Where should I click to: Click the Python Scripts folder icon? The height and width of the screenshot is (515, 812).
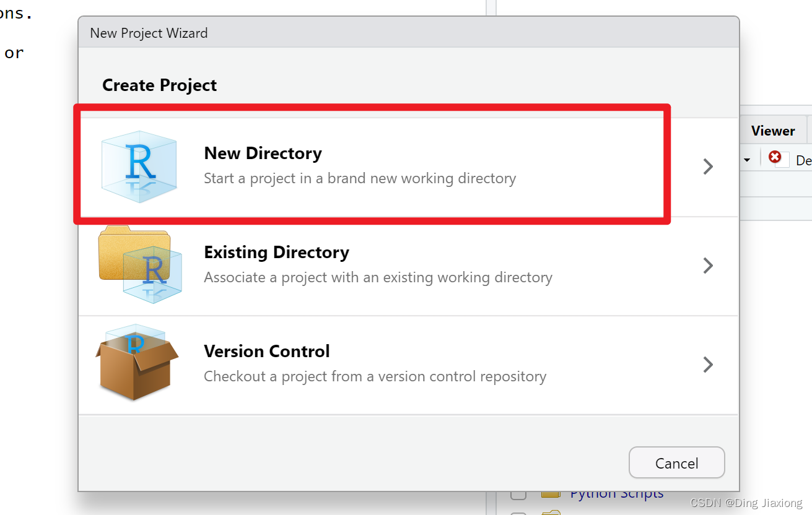(x=551, y=495)
